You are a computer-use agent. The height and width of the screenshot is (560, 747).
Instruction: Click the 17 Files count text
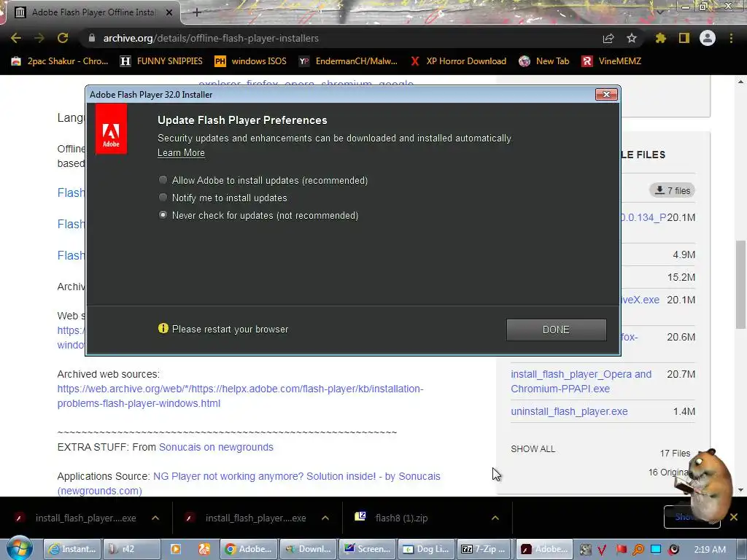675,454
